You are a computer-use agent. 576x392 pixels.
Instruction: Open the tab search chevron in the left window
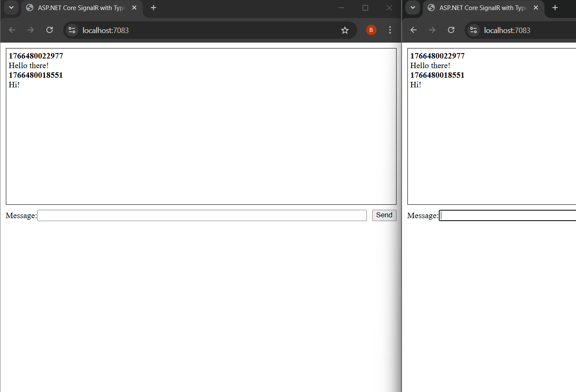point(11,8)
